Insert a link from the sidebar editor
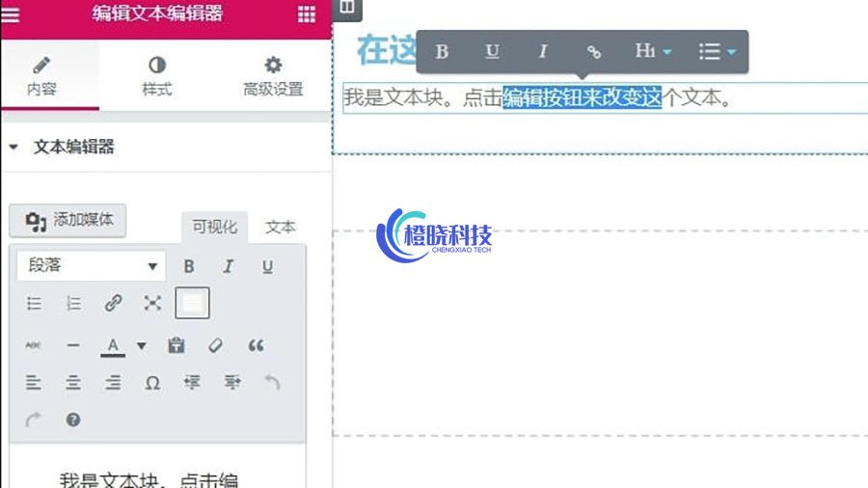 113,304
